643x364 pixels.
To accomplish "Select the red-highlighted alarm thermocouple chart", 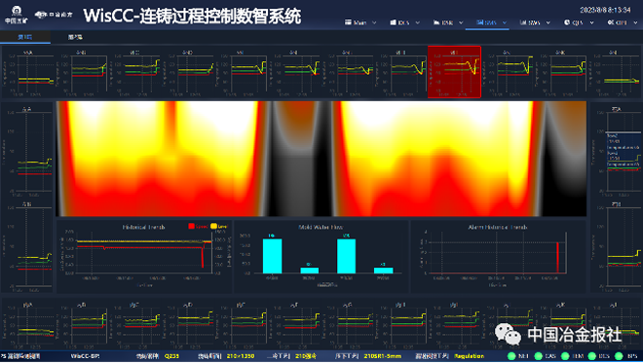I will (454, 72).
